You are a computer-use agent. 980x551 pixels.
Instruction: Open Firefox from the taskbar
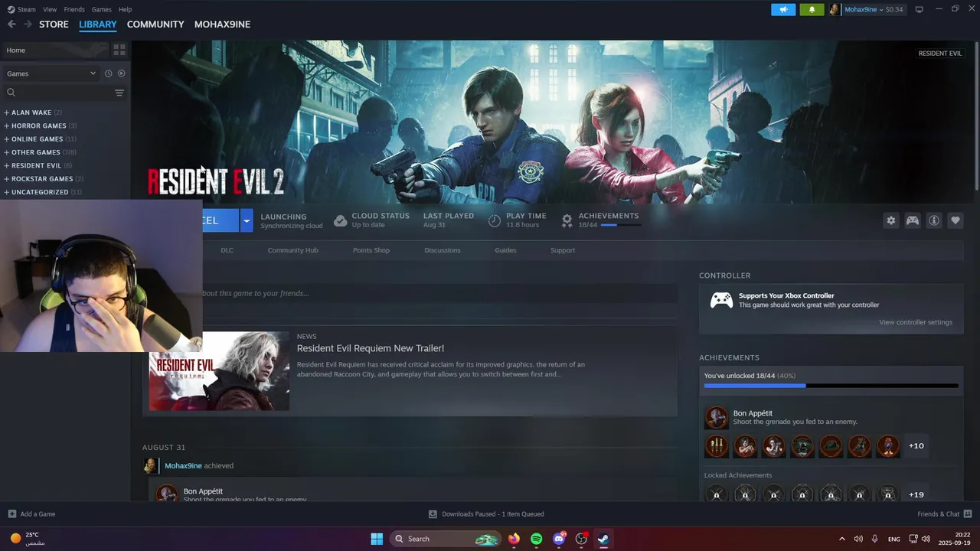tap(514, 539)
